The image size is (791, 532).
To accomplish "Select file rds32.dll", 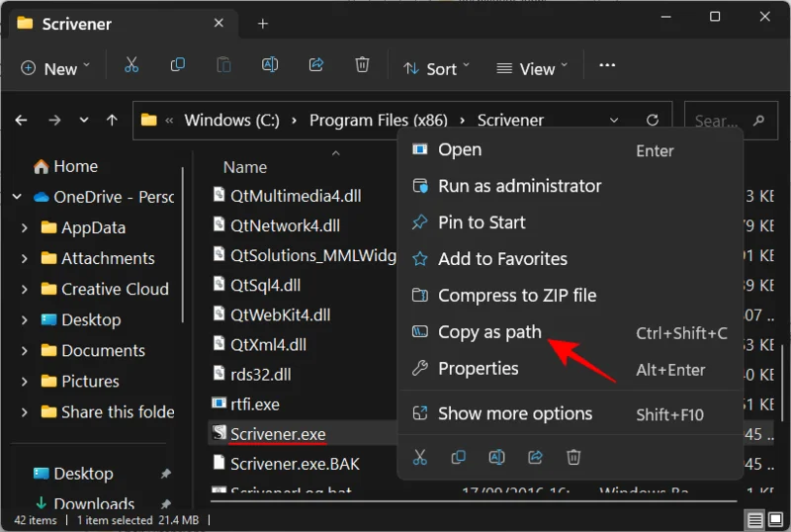I will [261, 375].
